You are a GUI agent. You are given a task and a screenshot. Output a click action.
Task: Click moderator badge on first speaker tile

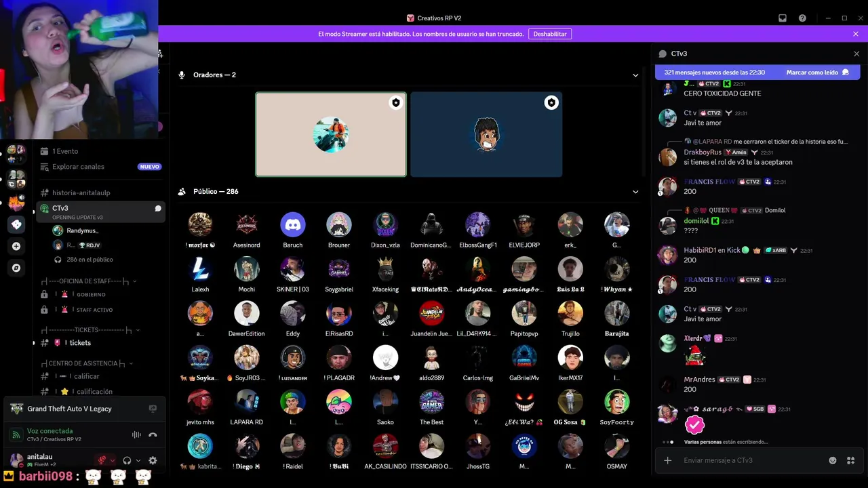[x=396, y=103]
